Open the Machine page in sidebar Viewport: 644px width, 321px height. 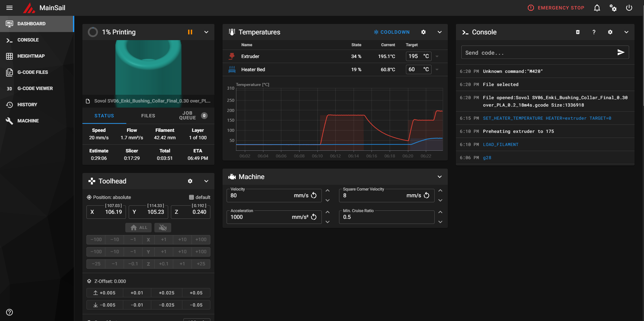36,121
